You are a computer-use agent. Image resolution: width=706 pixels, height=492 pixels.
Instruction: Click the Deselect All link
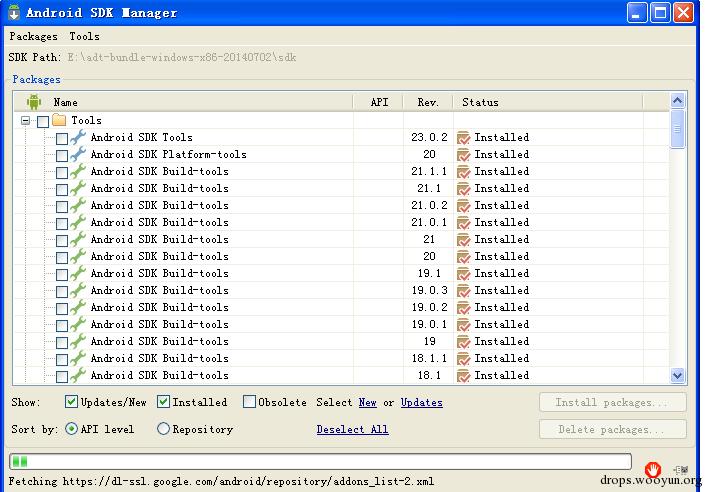352,429
